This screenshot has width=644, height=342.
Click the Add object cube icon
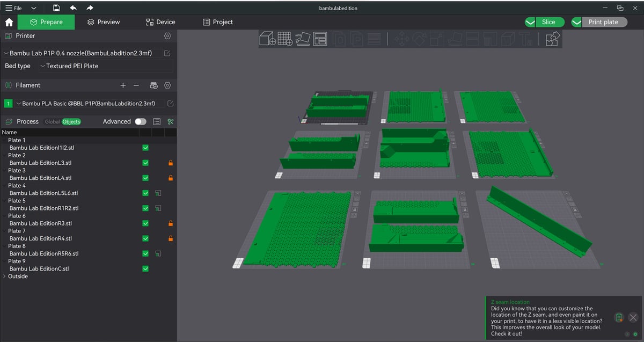pos(267,39)
